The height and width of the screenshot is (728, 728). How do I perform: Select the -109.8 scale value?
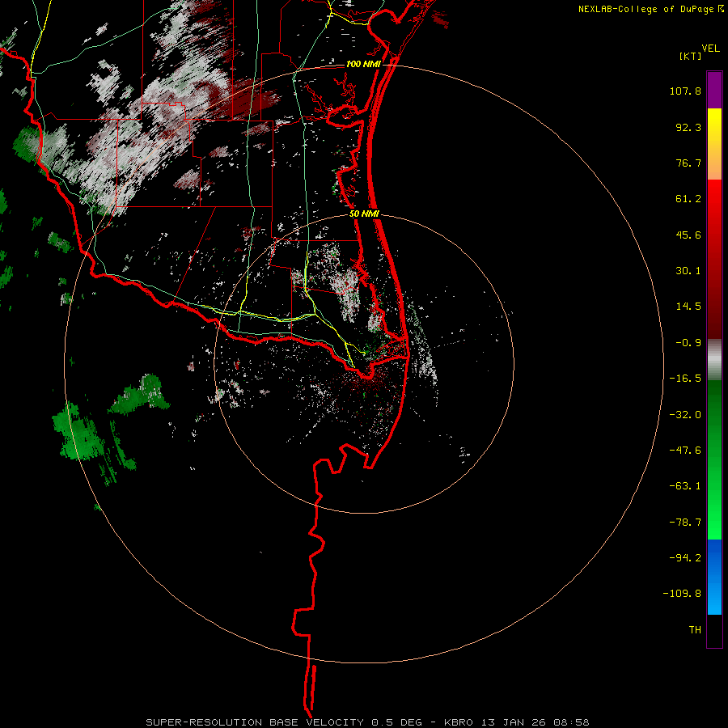682,594
